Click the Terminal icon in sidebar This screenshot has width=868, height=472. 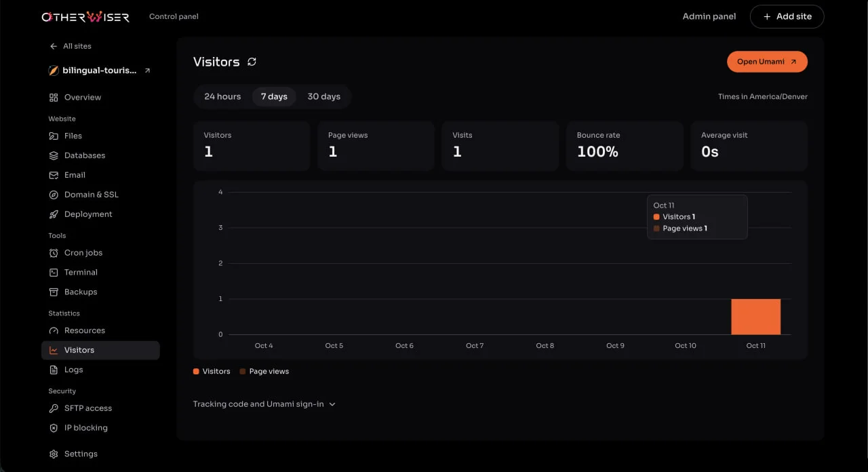tap(54, 273)
